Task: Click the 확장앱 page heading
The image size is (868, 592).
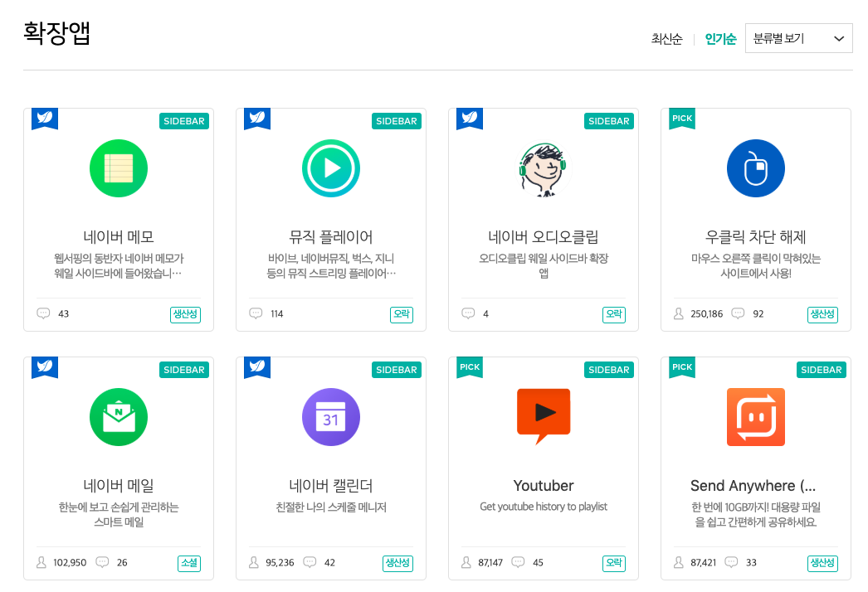Action: [x=56, y=32]
